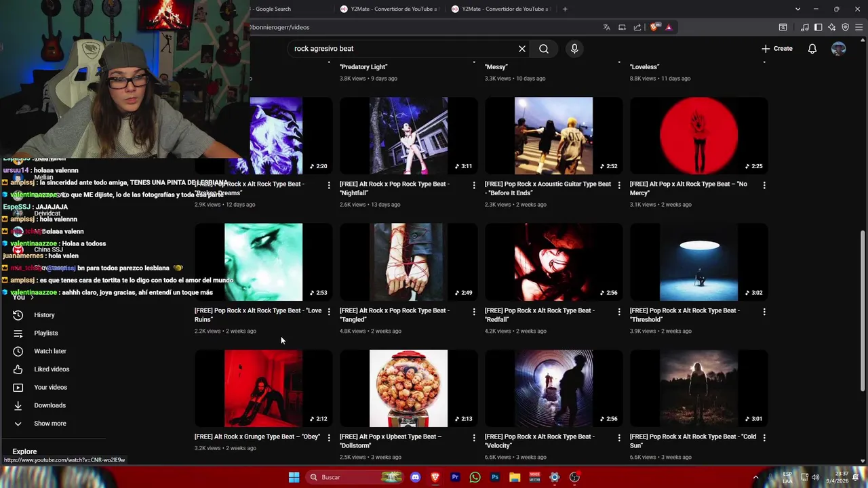Open the tab search dropdown arrow
The height and width of the screenshot is (488, 868).
click(x=797, y=9)
